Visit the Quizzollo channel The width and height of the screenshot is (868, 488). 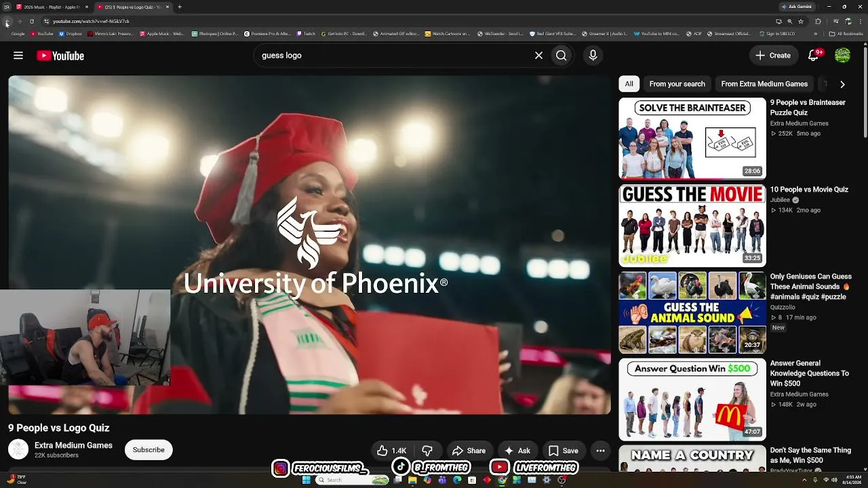[x=783, y=307]
